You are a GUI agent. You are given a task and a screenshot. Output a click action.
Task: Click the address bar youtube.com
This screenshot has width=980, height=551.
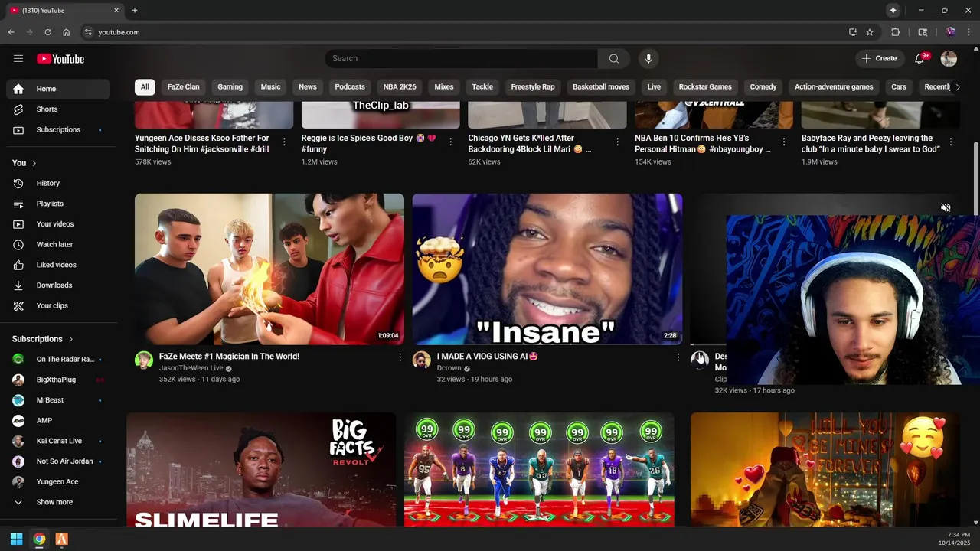(x=119, y=32)
